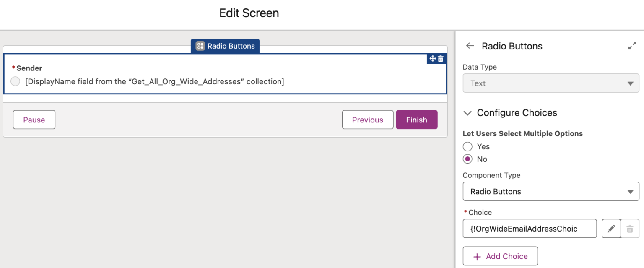The height and width of the screenshot is (268, 644).
Task: Collapse the Configure Choices section
Action: click(467, 113)
